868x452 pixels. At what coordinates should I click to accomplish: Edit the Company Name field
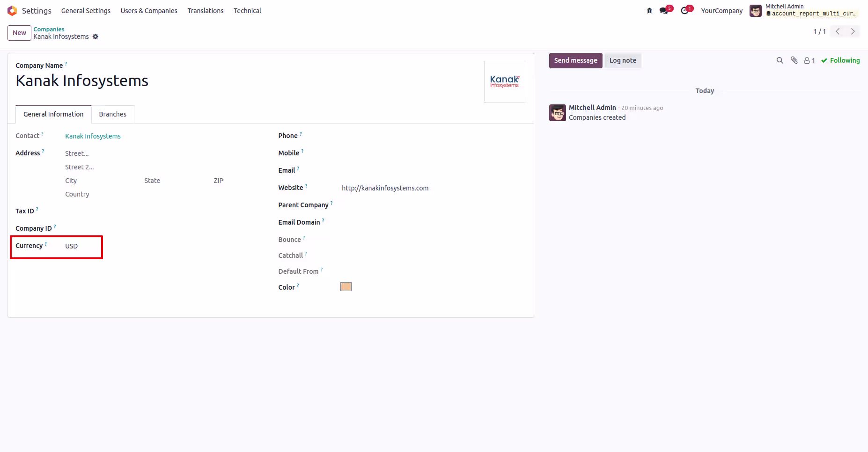pyautogui.click(x=246, y=81)
